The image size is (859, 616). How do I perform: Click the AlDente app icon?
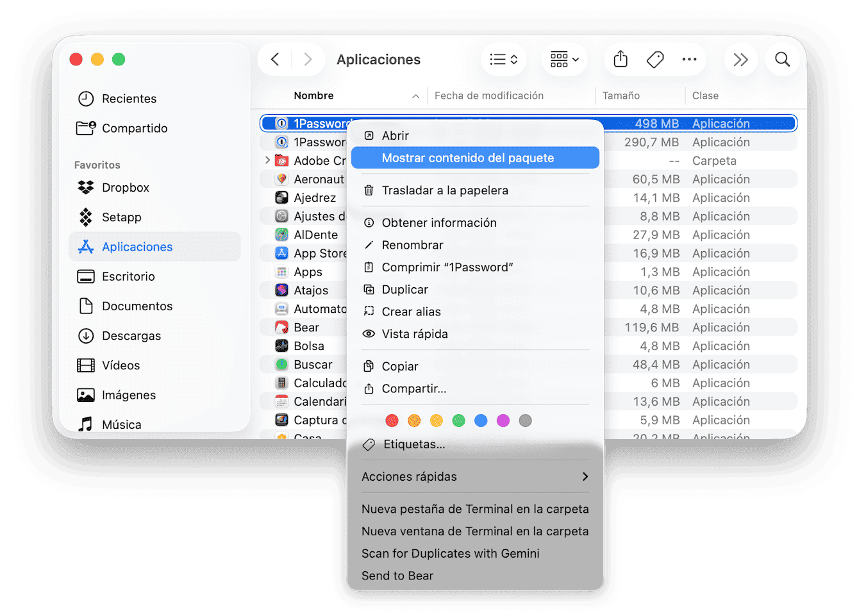281,235
